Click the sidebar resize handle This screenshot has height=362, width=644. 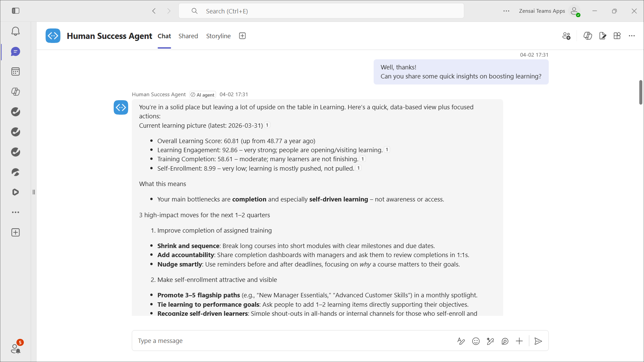(x=34, y=192)
